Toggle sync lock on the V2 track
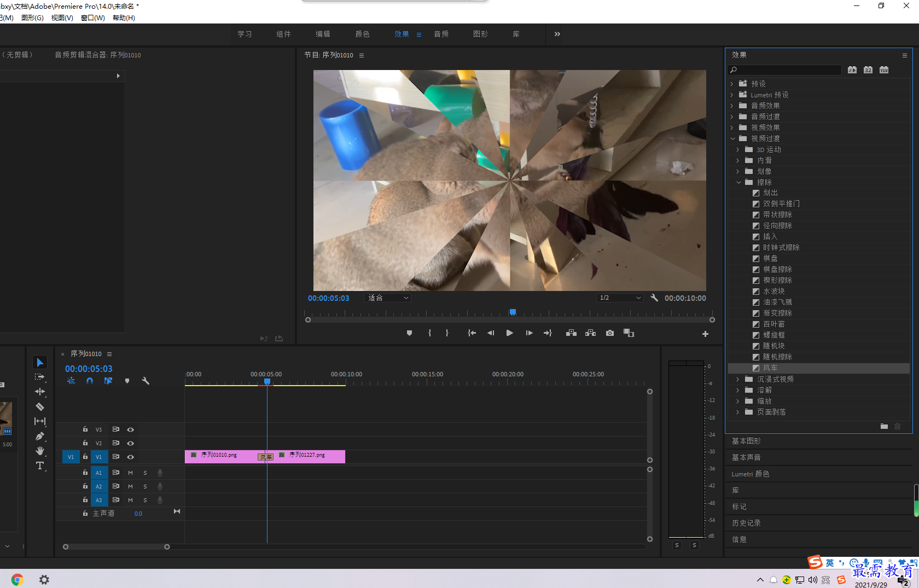Viewport: 919px width, 588px height. (115, 443)
